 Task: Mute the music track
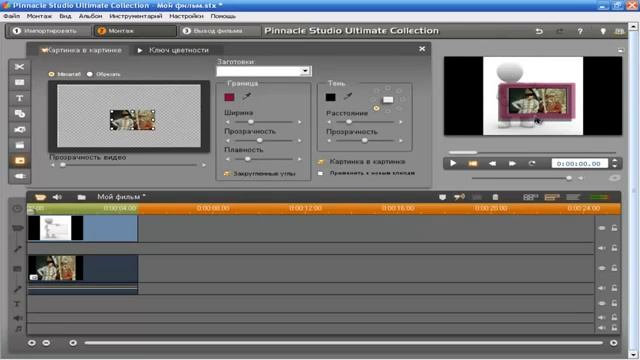coord(602,328)
